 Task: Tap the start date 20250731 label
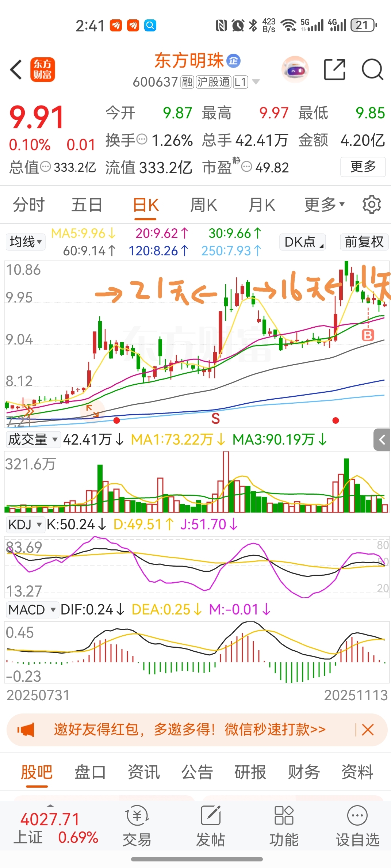(x=38, y=695)
